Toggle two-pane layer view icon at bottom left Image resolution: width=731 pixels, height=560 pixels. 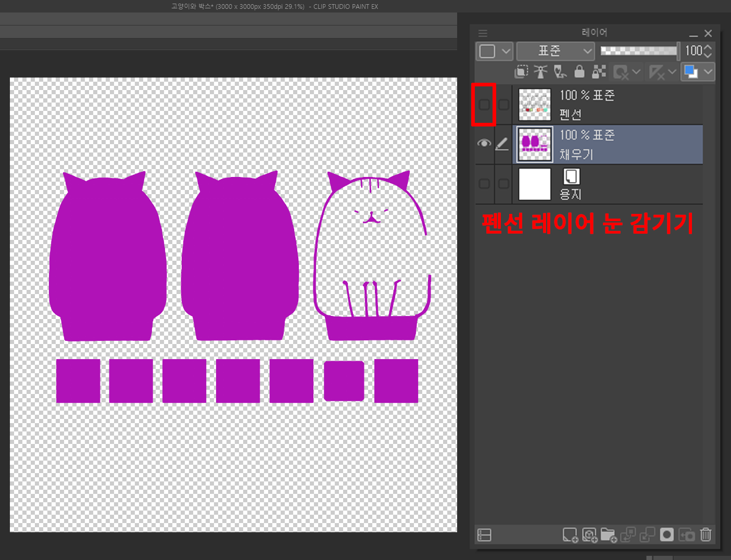click(x=484, y=535)
